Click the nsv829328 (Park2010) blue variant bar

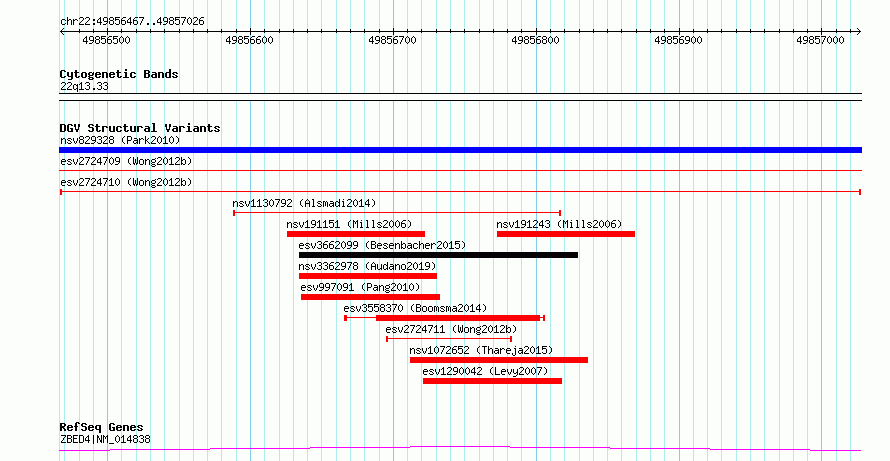click(x=460, y=150)
